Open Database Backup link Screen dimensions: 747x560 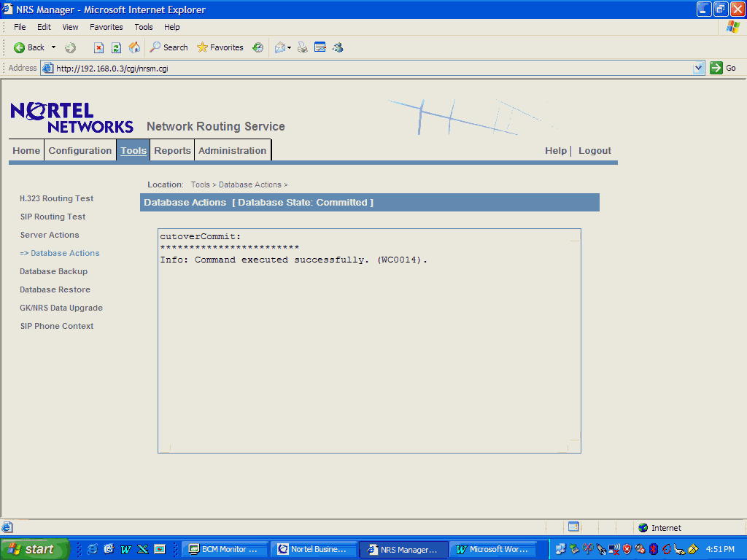(x=53, y=271)
